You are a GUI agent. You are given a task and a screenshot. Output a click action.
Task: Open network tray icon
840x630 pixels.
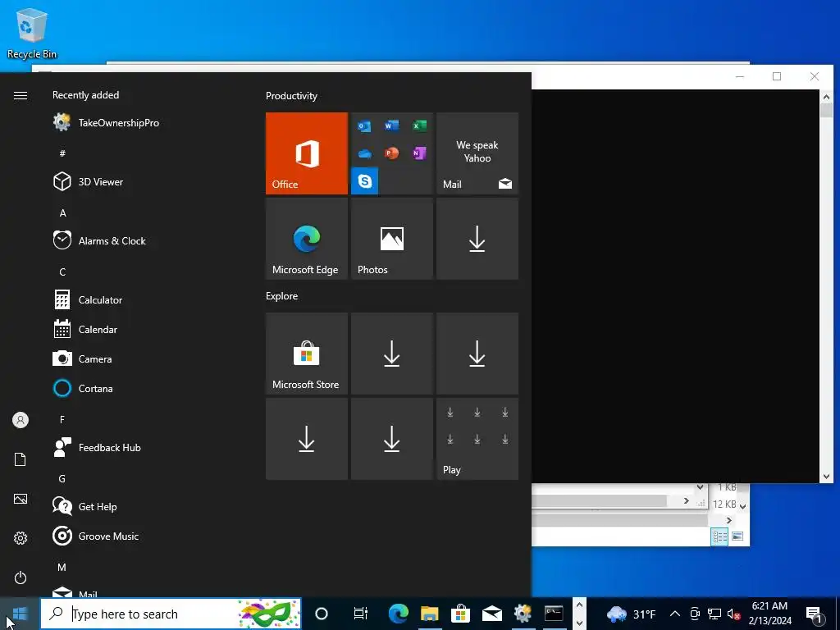(714, 614)
